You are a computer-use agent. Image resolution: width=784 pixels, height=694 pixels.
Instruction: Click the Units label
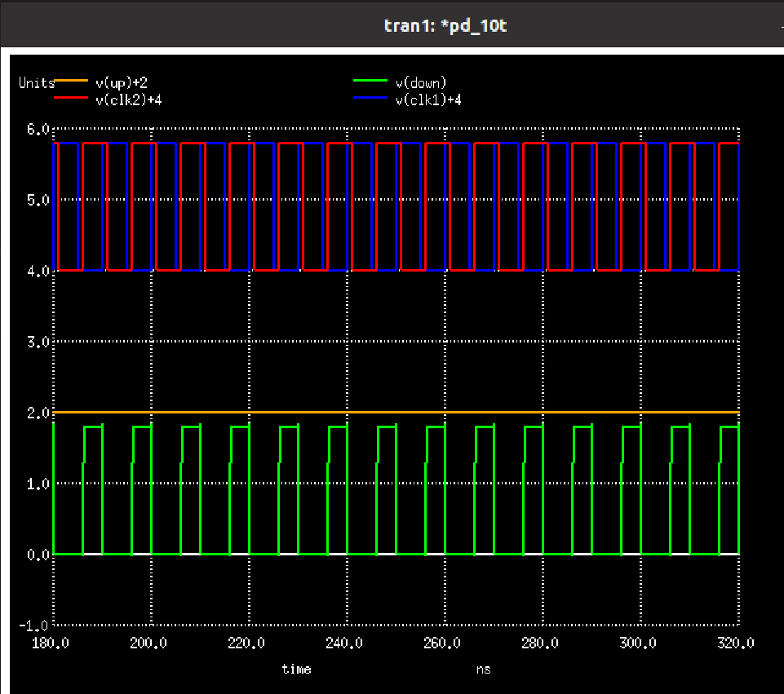[x=37, y=82]
